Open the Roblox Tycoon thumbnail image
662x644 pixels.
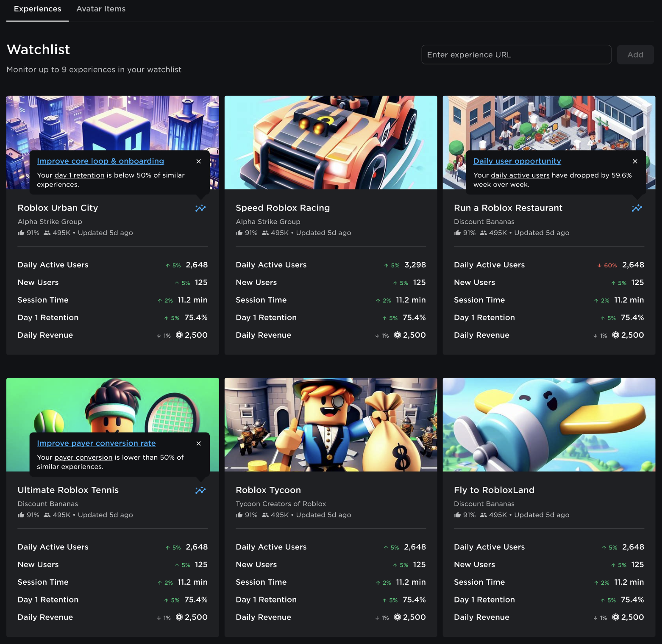(331, 425)
